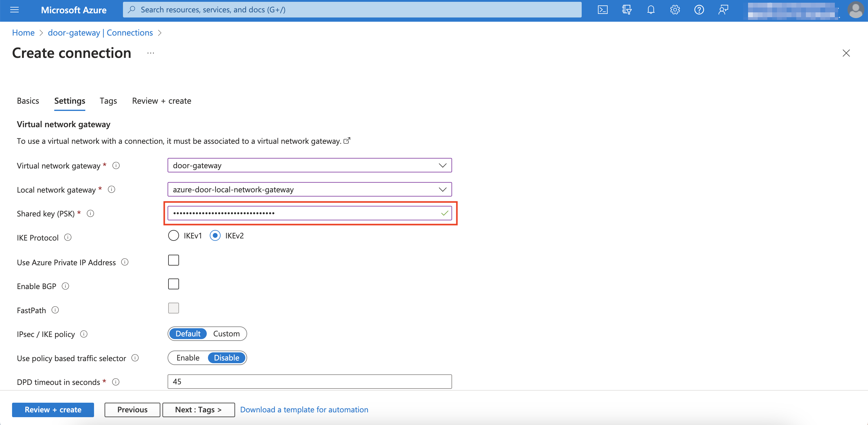Open the help and support menu
Image resolution: width=868 pixels, height=425 pixels.
pyautogui.click(x=699, y=10)
